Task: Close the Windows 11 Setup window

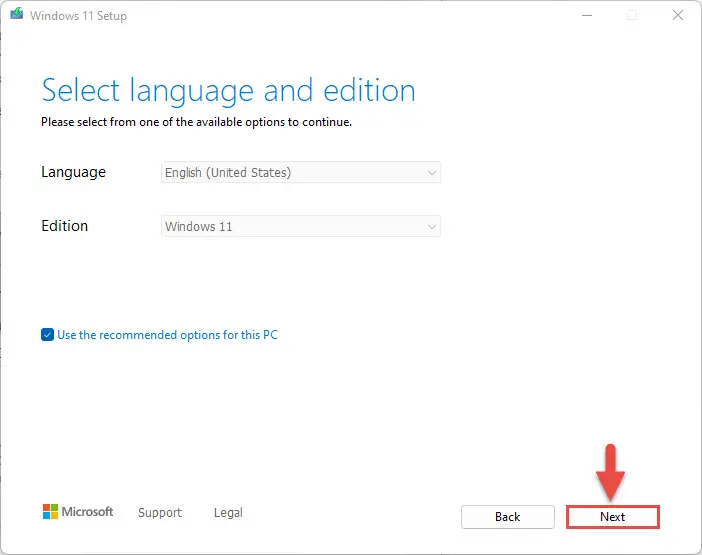Action: coord(678,15)
